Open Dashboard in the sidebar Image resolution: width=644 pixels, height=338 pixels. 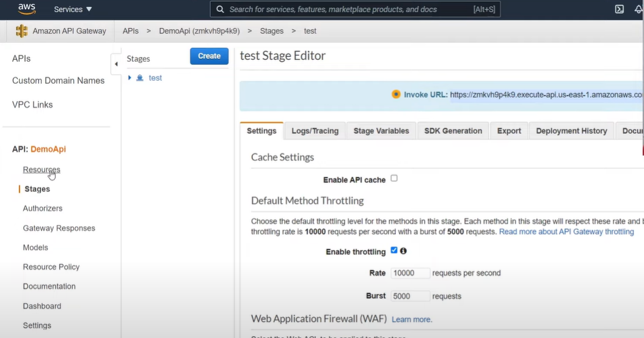coord(42,306)
